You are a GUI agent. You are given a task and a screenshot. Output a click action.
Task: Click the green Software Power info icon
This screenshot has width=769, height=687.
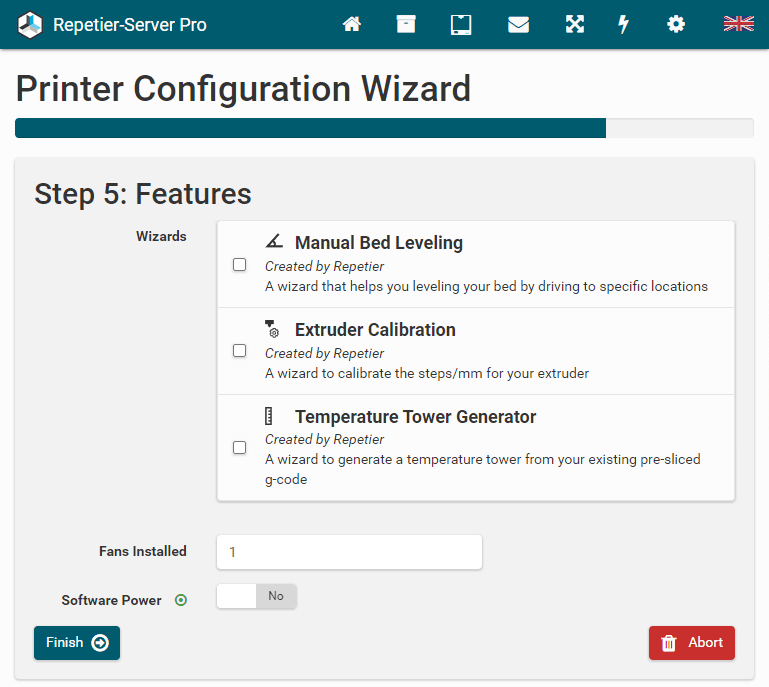click(181, 600)
